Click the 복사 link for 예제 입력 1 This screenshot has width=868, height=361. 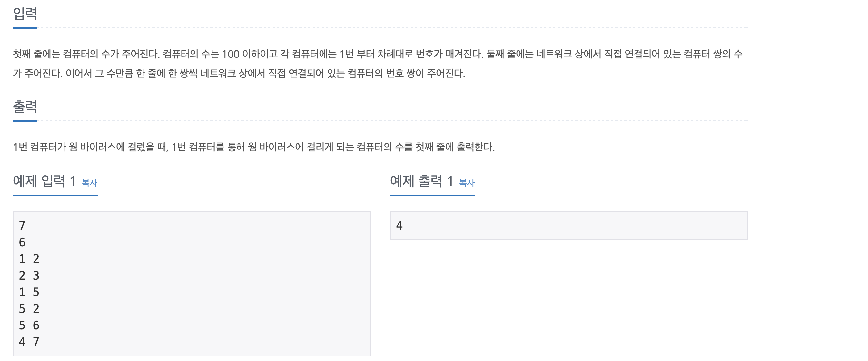coord(89,183)
